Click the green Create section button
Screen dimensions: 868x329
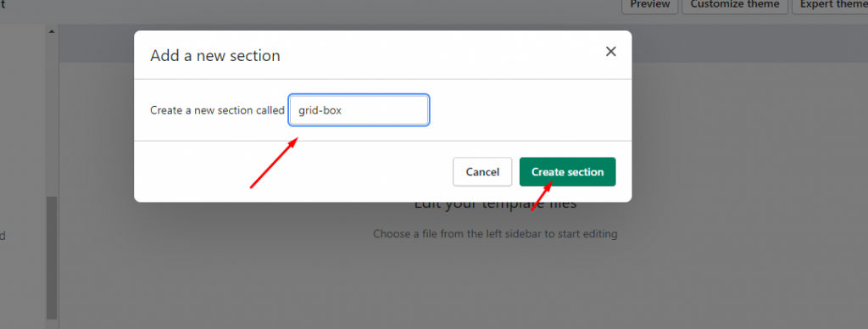pyautogui.click(x=567, y=171)
